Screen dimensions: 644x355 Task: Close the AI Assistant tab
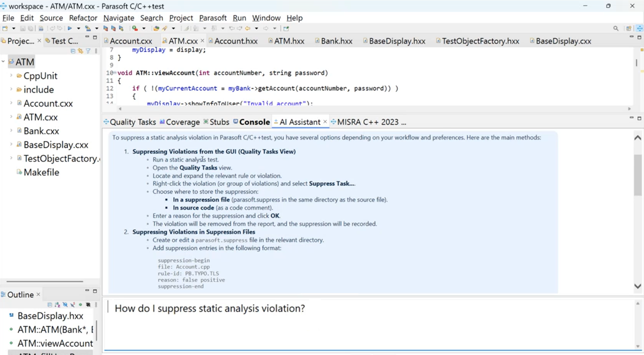point(325,122)
